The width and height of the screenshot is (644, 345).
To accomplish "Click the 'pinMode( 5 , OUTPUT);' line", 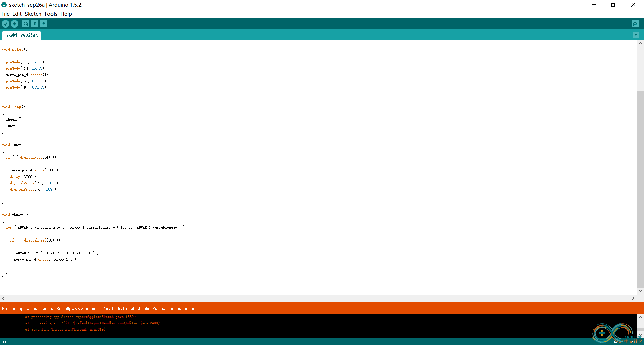I will click(x=27, y=81).
